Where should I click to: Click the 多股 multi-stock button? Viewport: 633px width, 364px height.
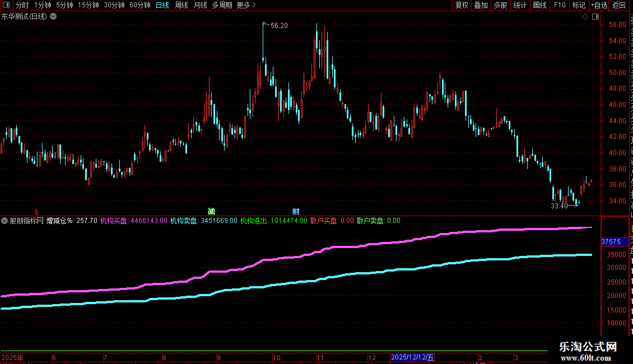point(501,5)
